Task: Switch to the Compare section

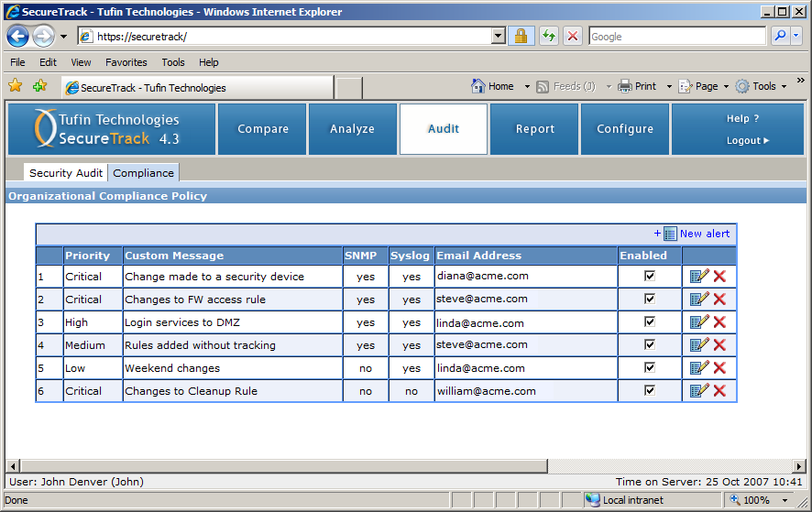Action: 262,129
